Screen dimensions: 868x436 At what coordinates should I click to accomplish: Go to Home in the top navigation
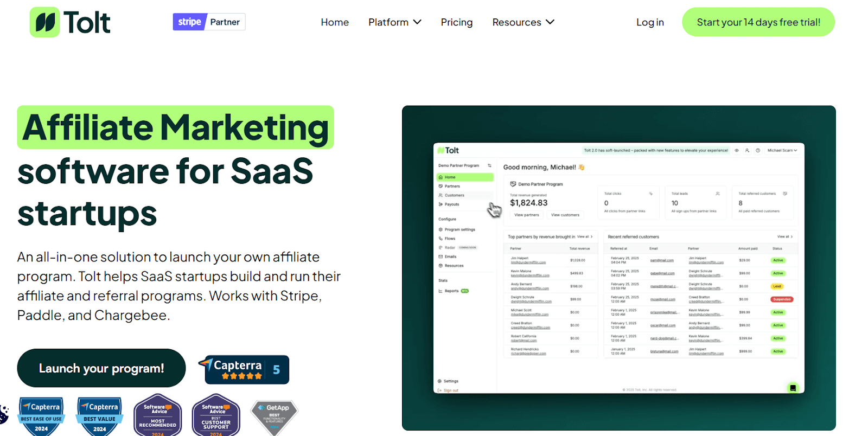(335, 22)
